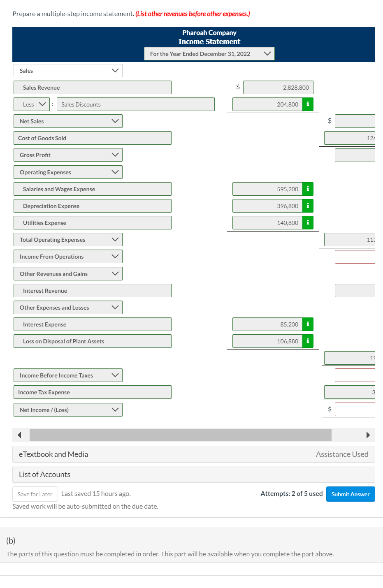This screenshot has height=588, width=383.
Task: Click info icon beside Sales Discounts amount
Action: tap(308, 104)
